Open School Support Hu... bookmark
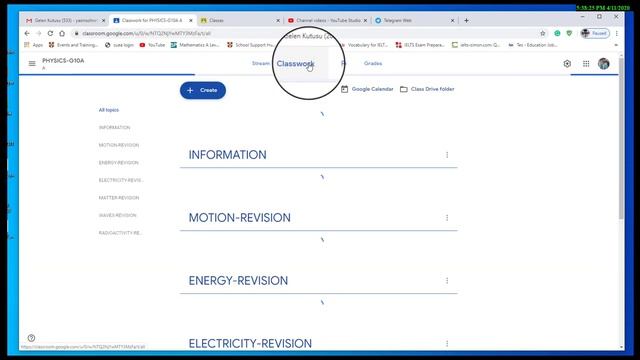640x360 pixels. [250, 45]
